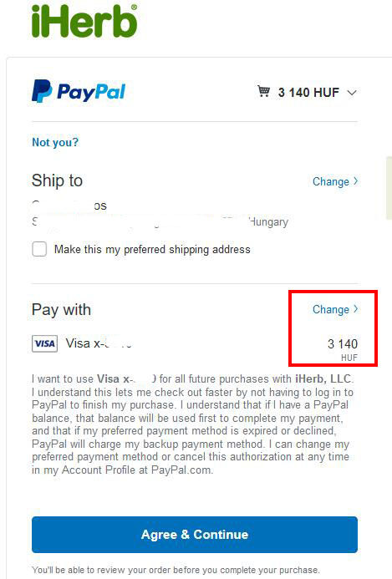Screen dimensions: 392x579
Task: Open the shopping cart icon
Action: coord(264,91)
